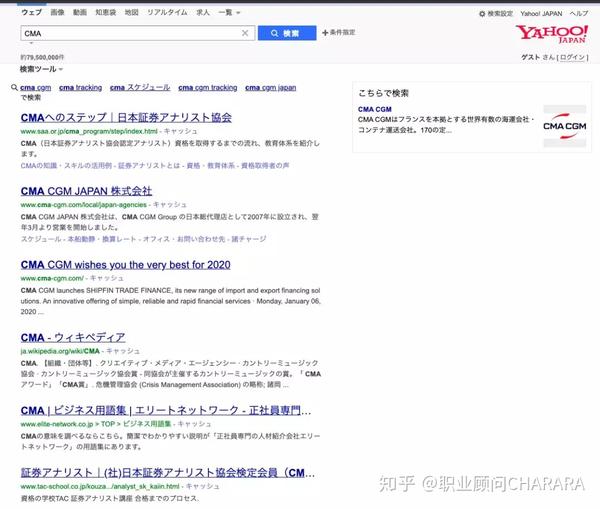
Task: Open sublink 換算レート
Action: (119, 239)
